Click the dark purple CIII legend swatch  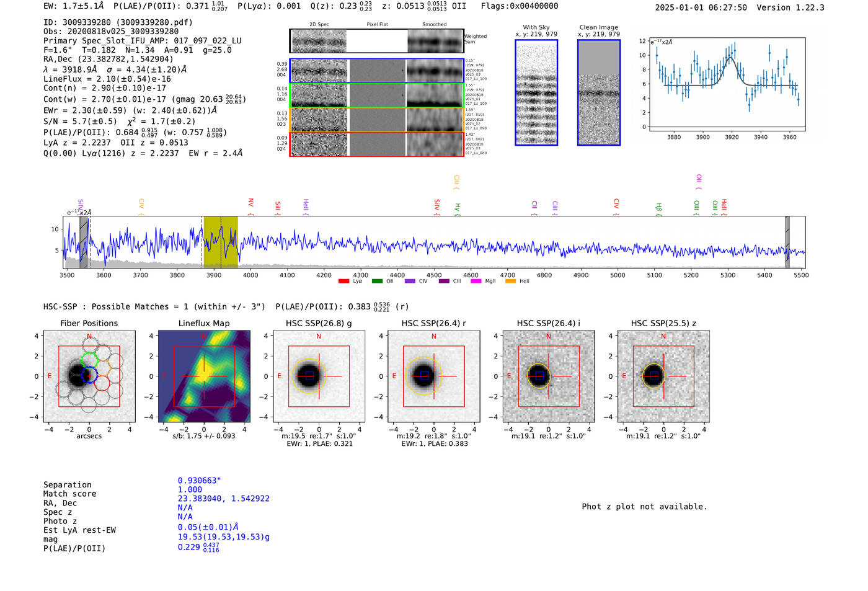[444, 282]
